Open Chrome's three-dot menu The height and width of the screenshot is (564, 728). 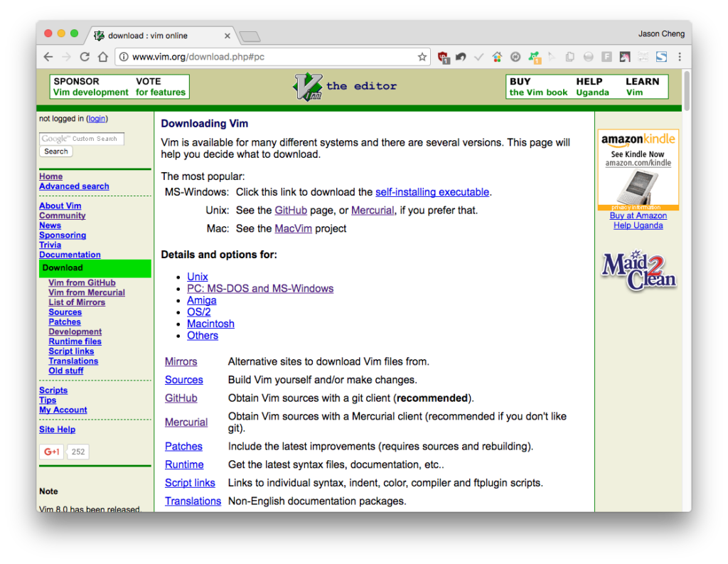680,57
